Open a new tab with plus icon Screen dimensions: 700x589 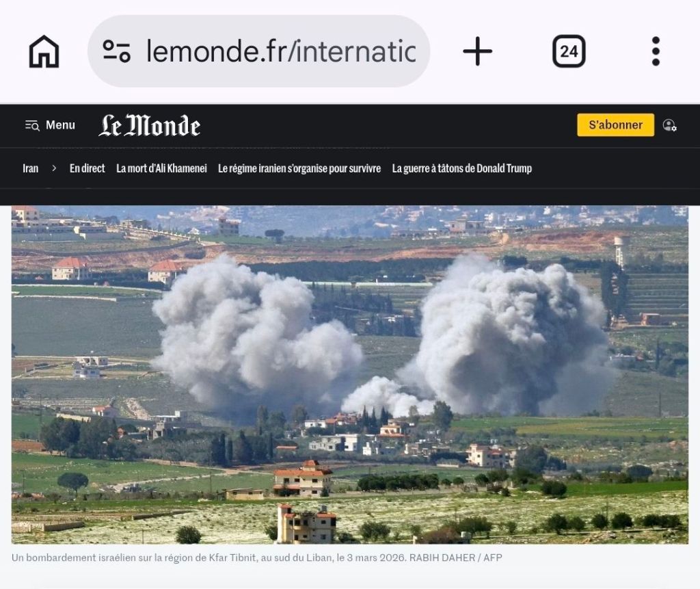(x=477, y=51)
